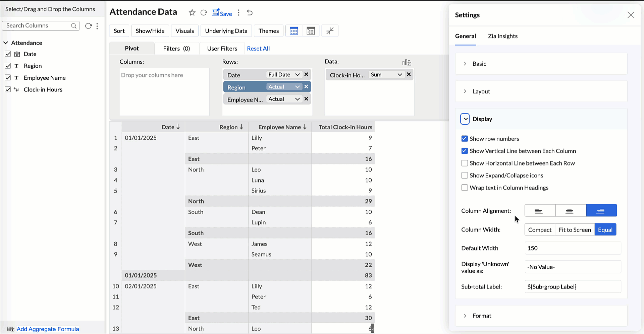Open the User Filters tab

tap(222, 49)
